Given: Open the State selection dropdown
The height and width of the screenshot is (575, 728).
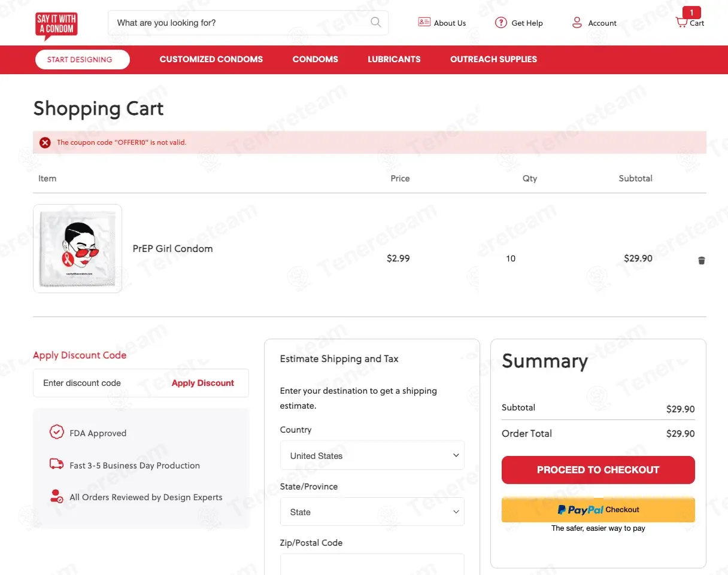Looking at the screenshot, I should [x=372, y=512].
